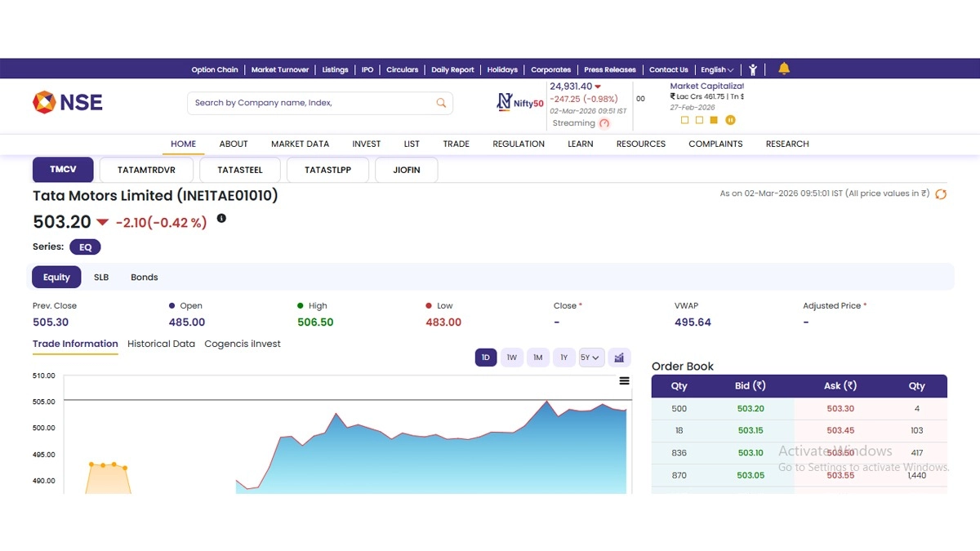
Task: Click the search magnifier icon
Action: pos(441,103)
